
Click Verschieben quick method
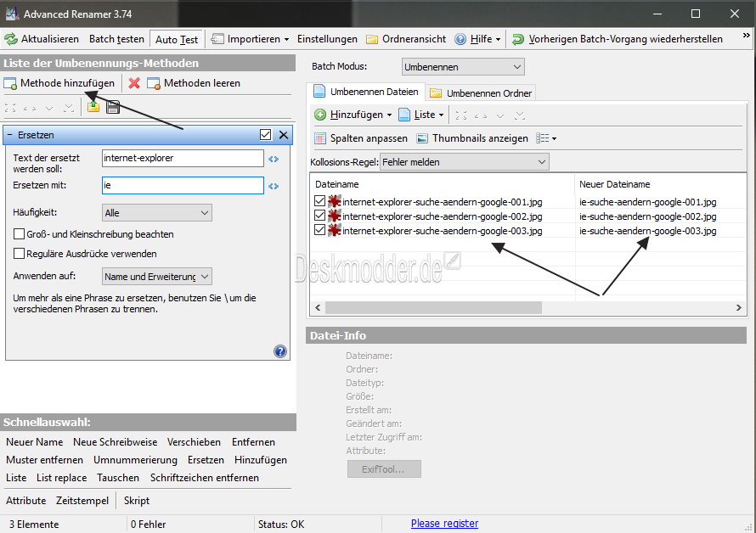pyautogui.click(x=194, y=442)
